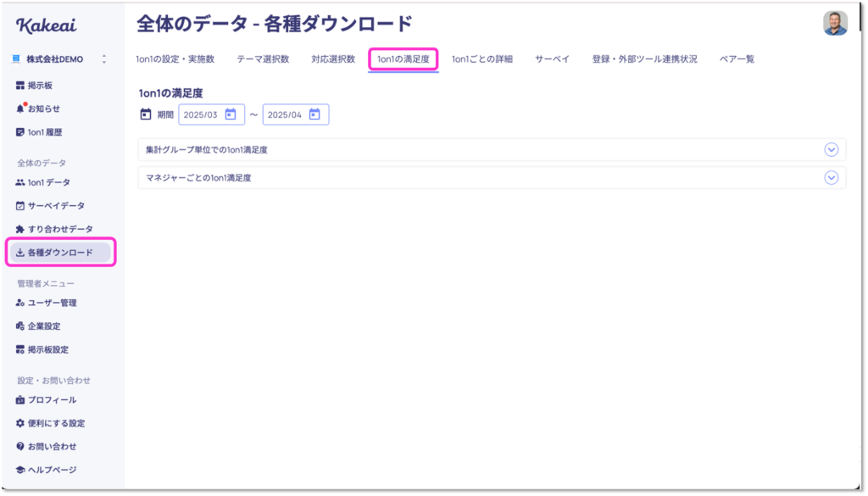Open the 登録・外部ツール連携状況 tab
Screen dimensions: 868x496
[x=644, y=59]
